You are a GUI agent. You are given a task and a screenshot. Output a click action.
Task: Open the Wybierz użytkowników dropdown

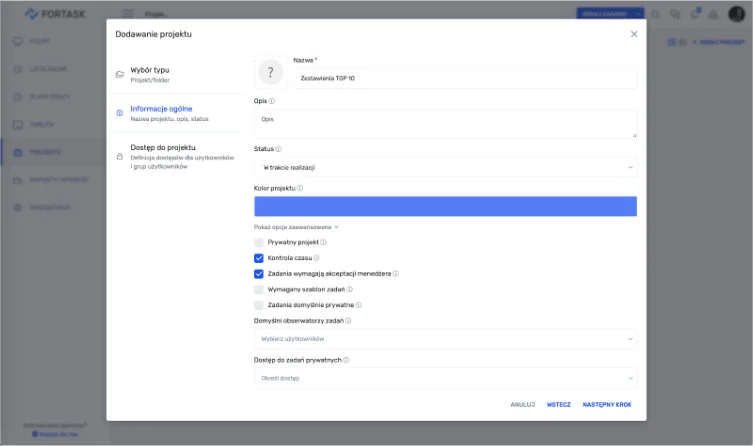coord(445,340)
